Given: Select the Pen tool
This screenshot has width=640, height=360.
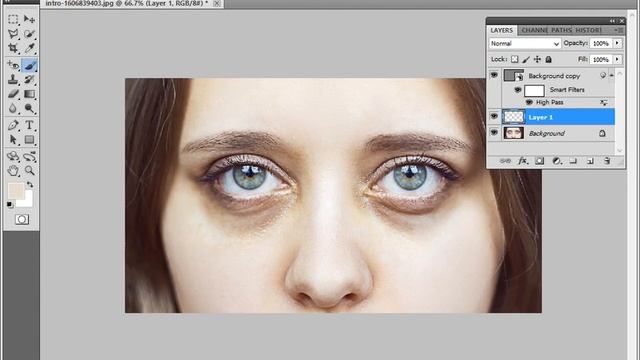Looking at the screenshot, I should click(13, 125).
